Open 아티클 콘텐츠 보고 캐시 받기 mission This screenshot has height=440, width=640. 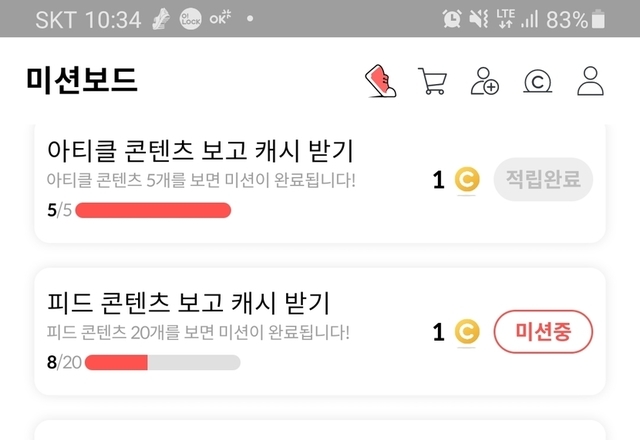201,151
